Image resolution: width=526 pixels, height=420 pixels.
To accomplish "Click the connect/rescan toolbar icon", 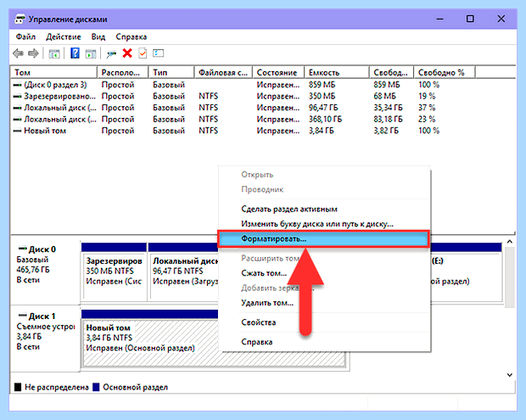I will [111, 53].
